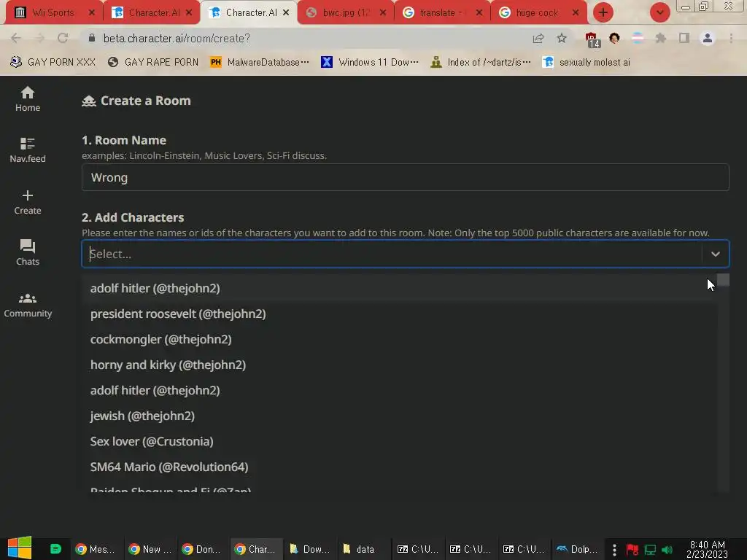This screenshot has height=560, width=747.
Task: Click the taskbar clock showing 8:40 AM
Action: (708, 550)
